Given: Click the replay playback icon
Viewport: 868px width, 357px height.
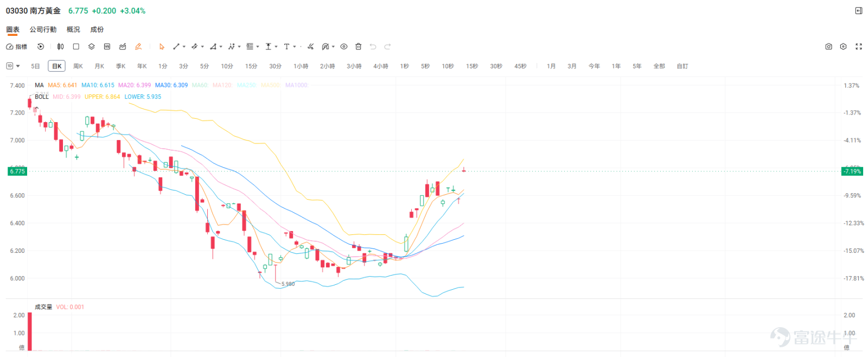Looking at the screenshot, I should [41, 47].
